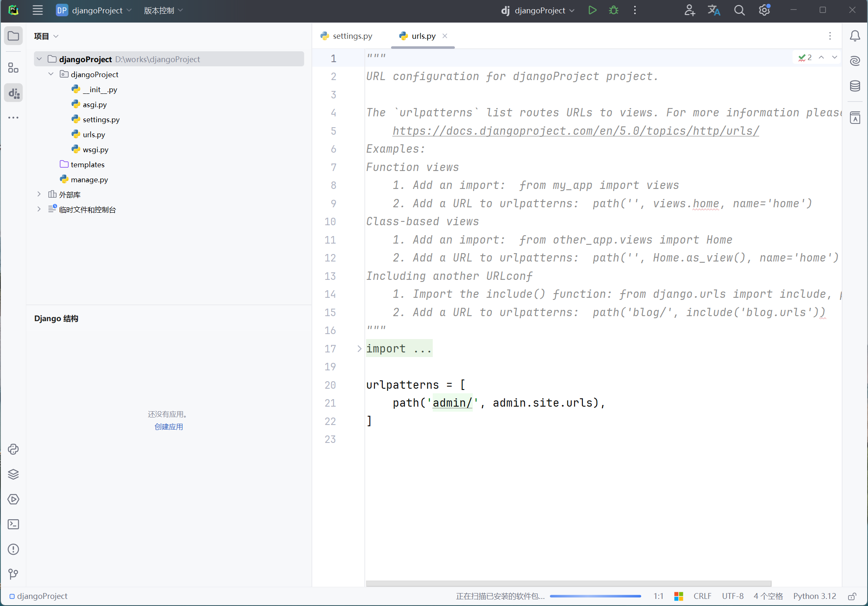Viewport: 868px width, 606px height.
Task: Toggle the Django structure sidebar icon
Action: click(13, 93)
